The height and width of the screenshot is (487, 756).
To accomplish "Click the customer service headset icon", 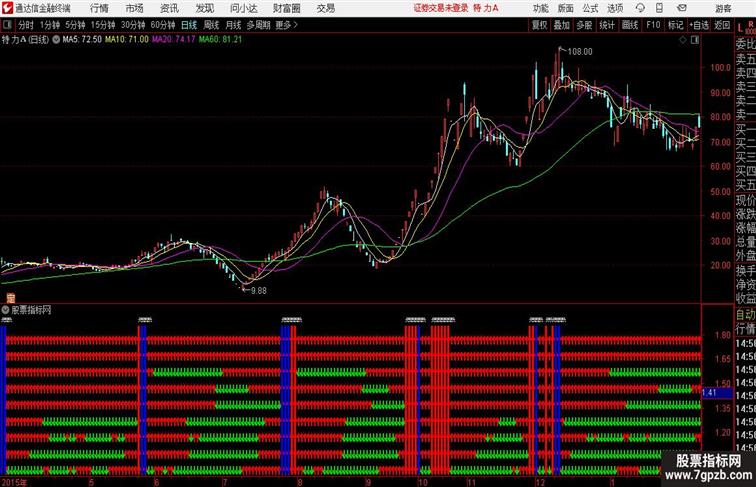I will coord(640,8).
